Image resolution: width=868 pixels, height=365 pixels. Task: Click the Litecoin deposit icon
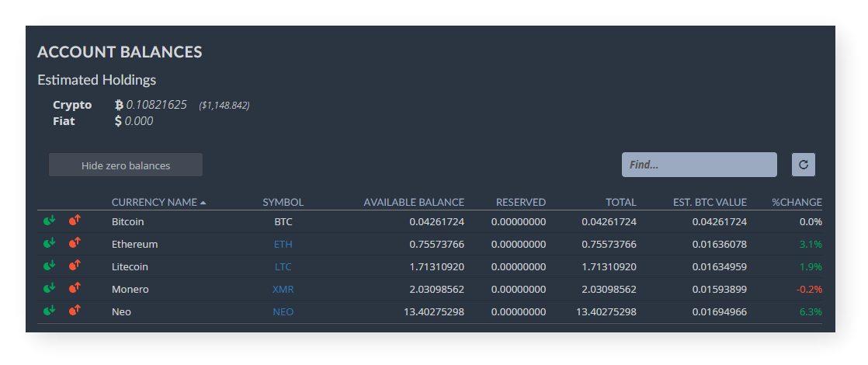point(50,266)
